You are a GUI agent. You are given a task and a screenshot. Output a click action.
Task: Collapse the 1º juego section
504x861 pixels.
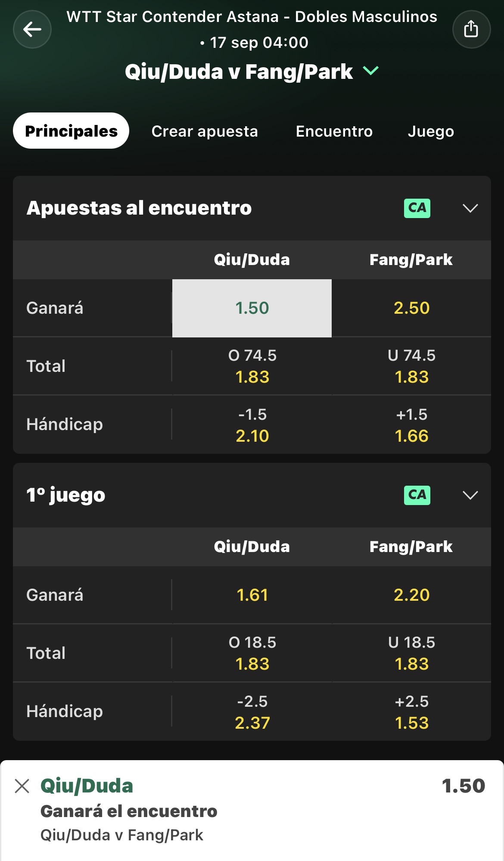click(470, 495)
